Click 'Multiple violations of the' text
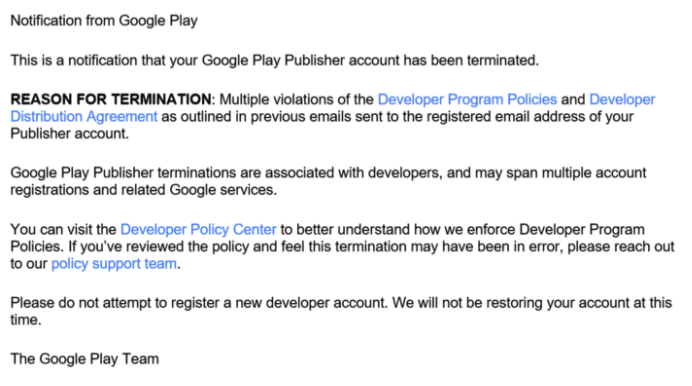Viewport: 692px width, 386px height. 297,100
